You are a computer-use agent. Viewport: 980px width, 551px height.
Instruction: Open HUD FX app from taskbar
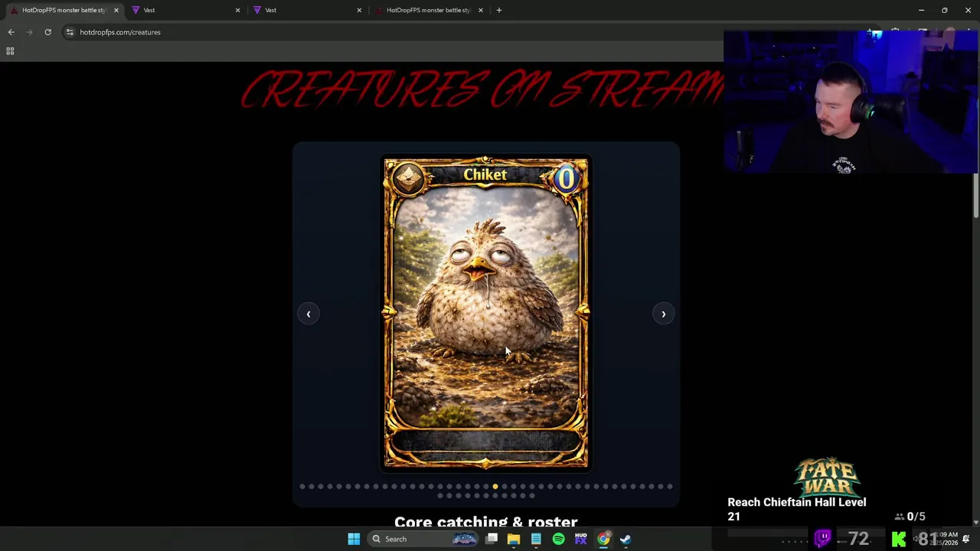(580, 539)
